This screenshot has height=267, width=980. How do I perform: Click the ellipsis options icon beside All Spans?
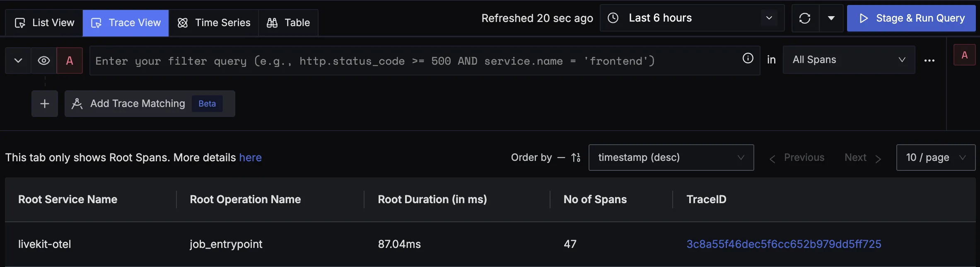[930, 60]
